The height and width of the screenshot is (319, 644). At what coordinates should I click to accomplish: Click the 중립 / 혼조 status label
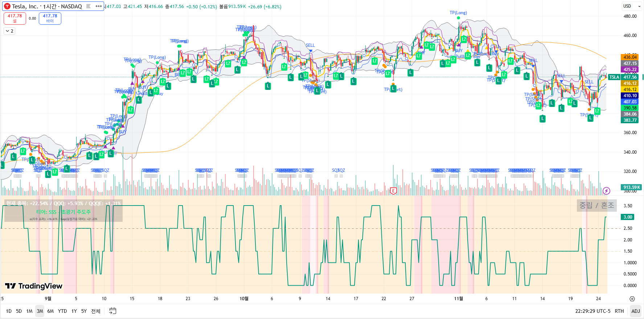(597, 205)
